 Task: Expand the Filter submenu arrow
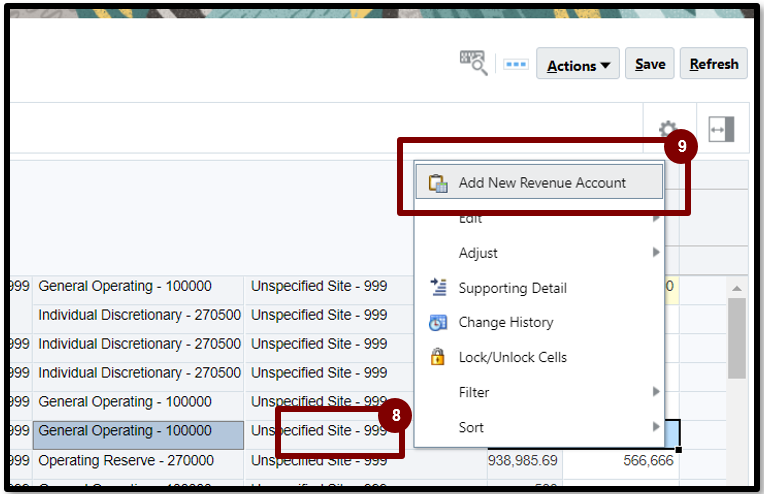click(656, 392)
